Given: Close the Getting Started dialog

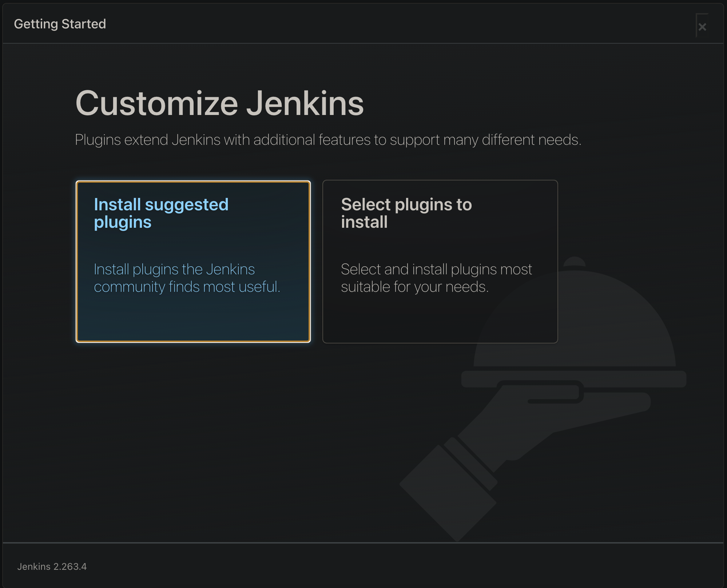Looking at the screenshot, I should (702, 27).
